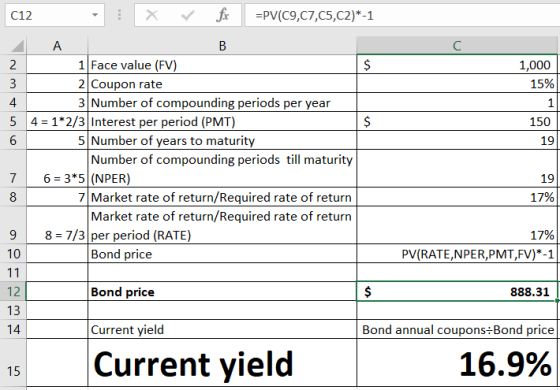560x390 pixels.
Task: Click the Cancel (X) formula bar icon
Action: pyautogui.click(x=152, y=15)
